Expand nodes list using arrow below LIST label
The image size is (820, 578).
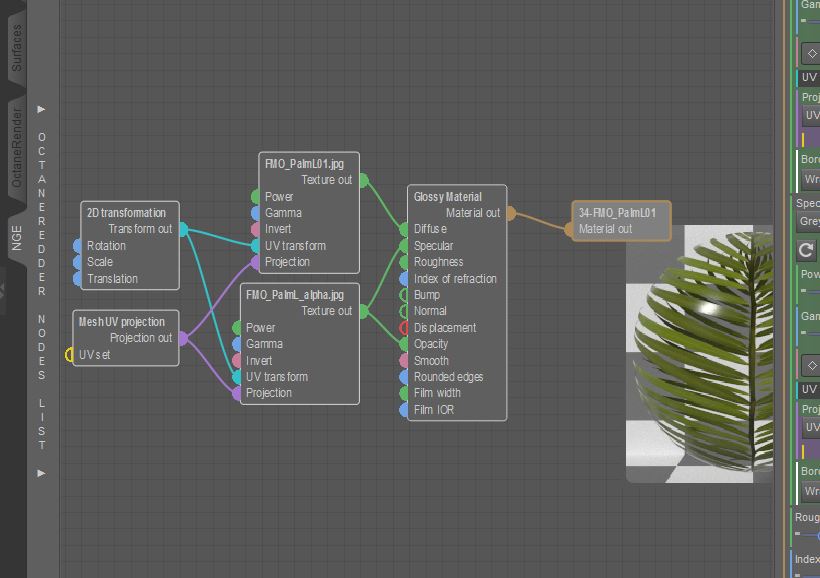point(41,473)
